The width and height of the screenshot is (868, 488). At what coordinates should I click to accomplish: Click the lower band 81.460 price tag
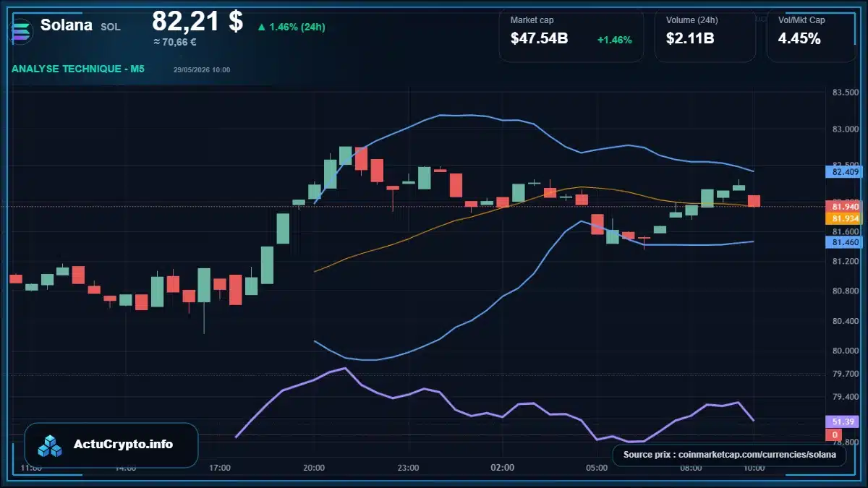point(846,242)
